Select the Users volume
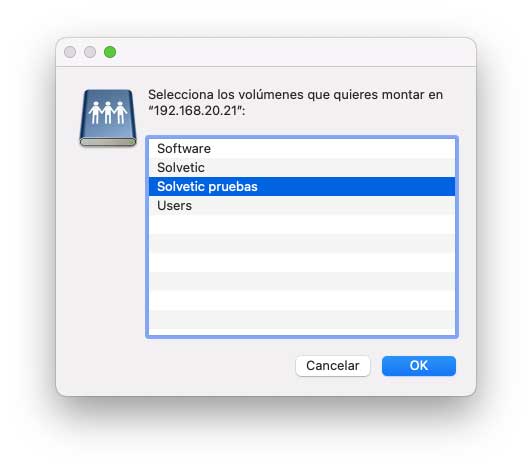This screenshot has height=470, width=532. pos(302,206)
